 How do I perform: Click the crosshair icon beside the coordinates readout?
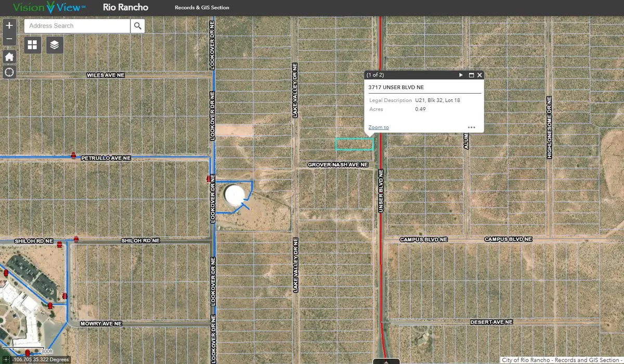pos(5,359)
